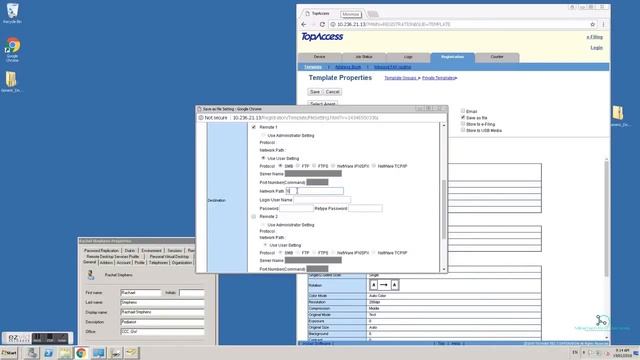Select SMB protocol for Remote 1
The width and height of the screenshot is (640, 360).
click(280, 166)
